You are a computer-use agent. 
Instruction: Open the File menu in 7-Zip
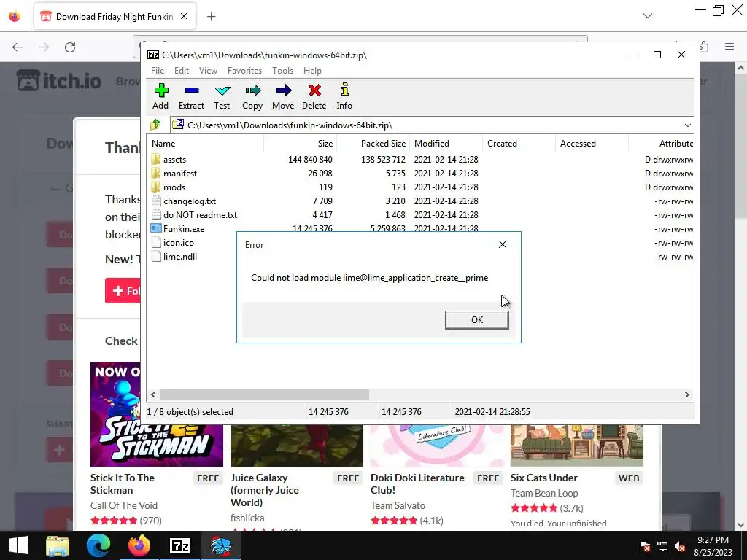click(158, 71)
